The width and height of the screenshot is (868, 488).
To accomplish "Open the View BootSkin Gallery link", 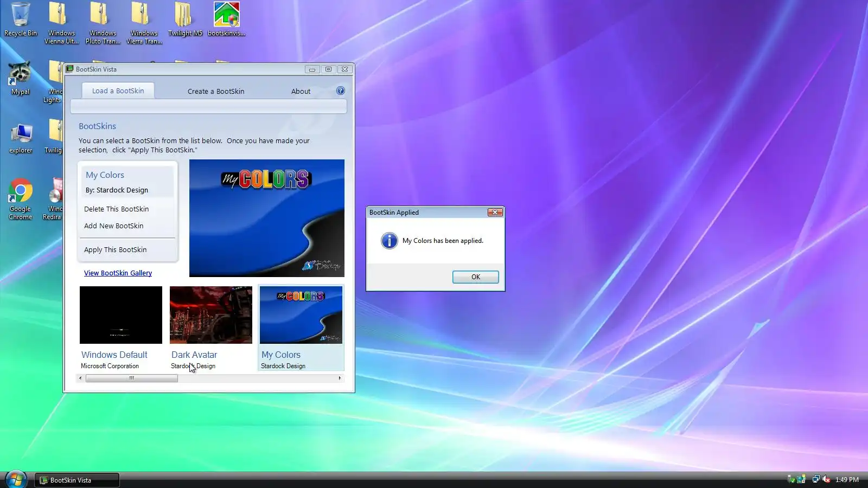I will pyautogui.click(x=118, y=273).
